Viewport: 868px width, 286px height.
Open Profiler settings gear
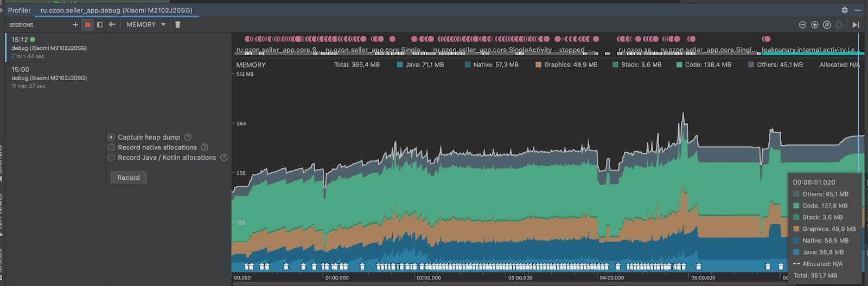tap(845, 10)
